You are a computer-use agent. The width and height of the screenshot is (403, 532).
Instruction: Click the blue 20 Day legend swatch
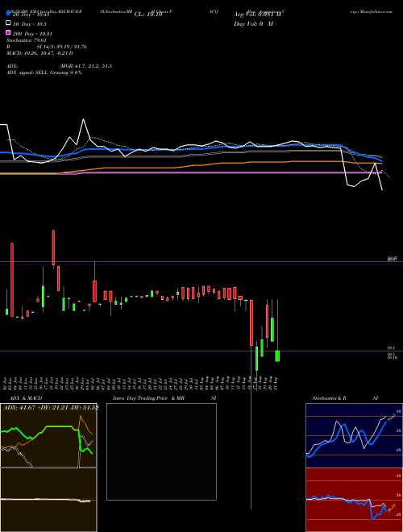click(8, 14)
